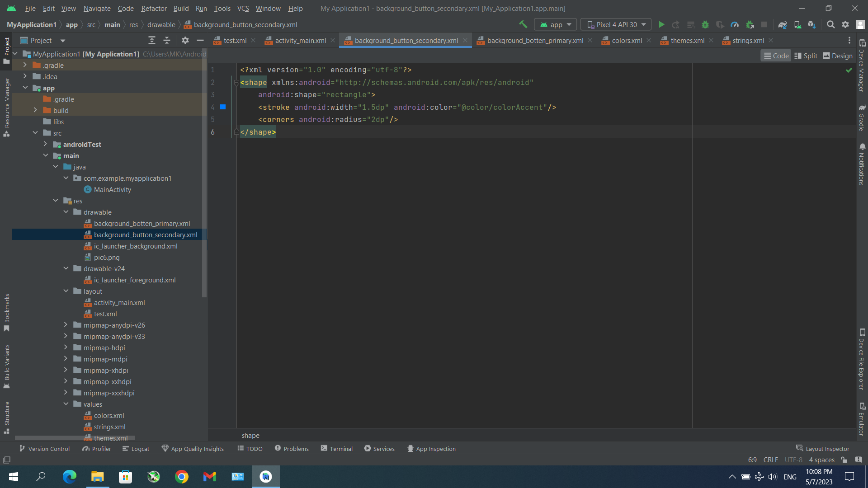Viewport: 868px width, 488px height.
Task: Open Google Chrome from the taskbar
Action: (x=182, y=477)
